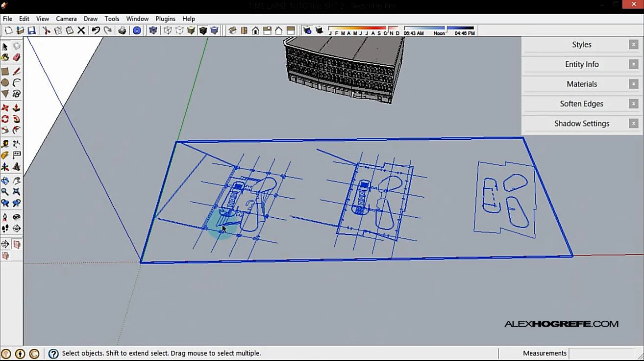
Task: Undo the last action
Action: click(x=96, y=30)
